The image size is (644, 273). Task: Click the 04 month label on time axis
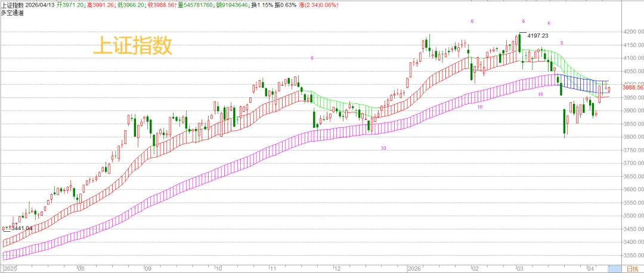point(591,268)
